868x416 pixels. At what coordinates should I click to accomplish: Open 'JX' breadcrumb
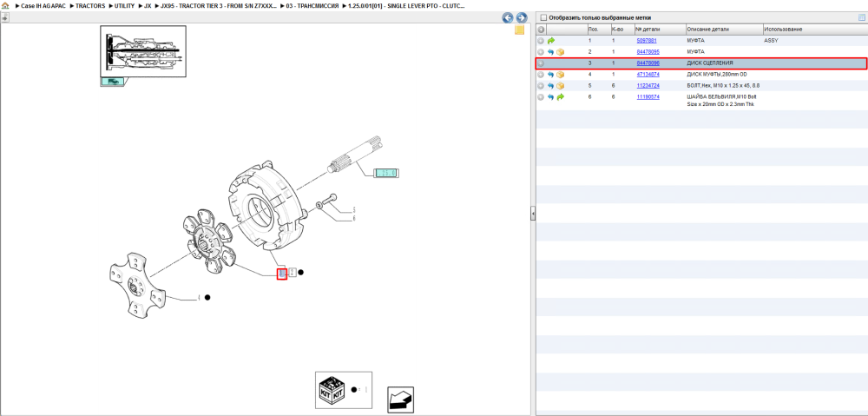[148, 5]
